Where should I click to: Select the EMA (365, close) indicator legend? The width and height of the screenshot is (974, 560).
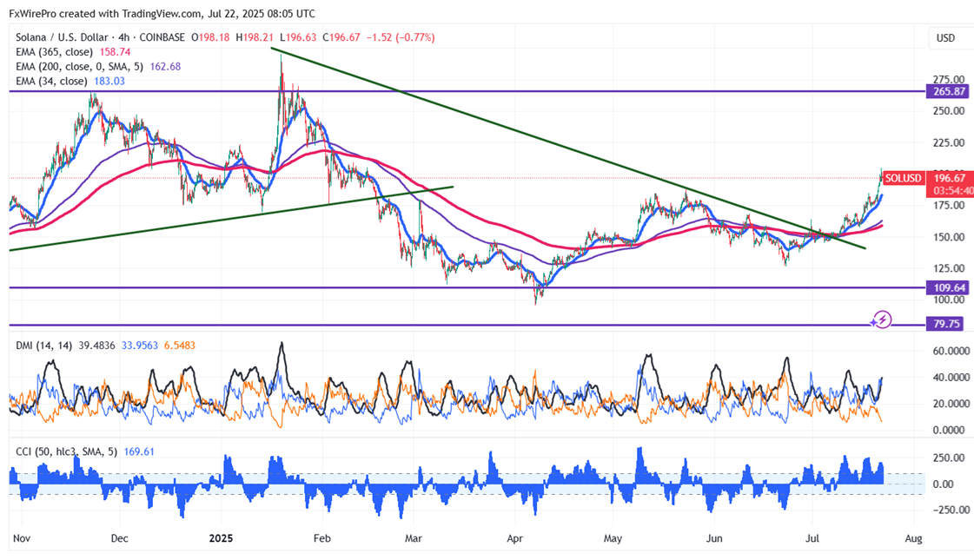(x=54, y=52)
